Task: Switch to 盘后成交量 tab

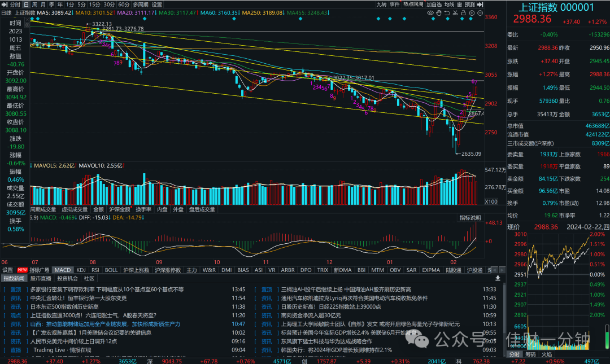Action: point(202,209)
